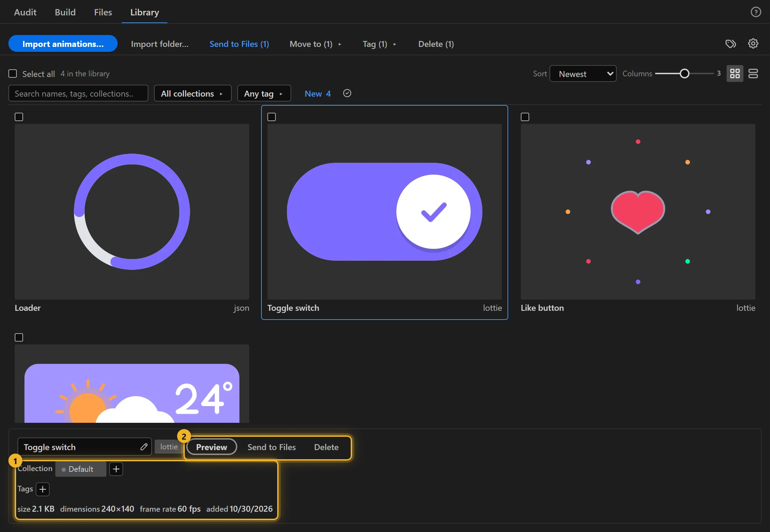Check the weather animation checkbox
770x532 pixels.
[19, 337]
